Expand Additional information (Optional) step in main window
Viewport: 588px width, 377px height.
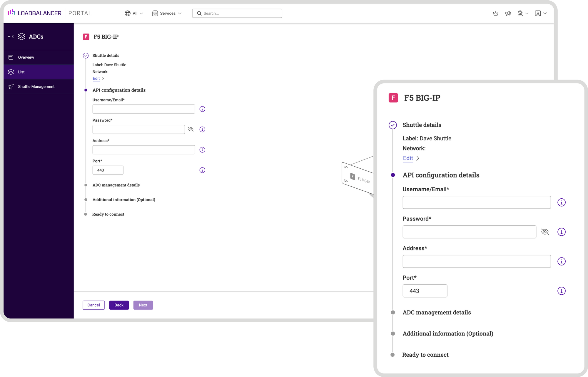coord(124,200)
